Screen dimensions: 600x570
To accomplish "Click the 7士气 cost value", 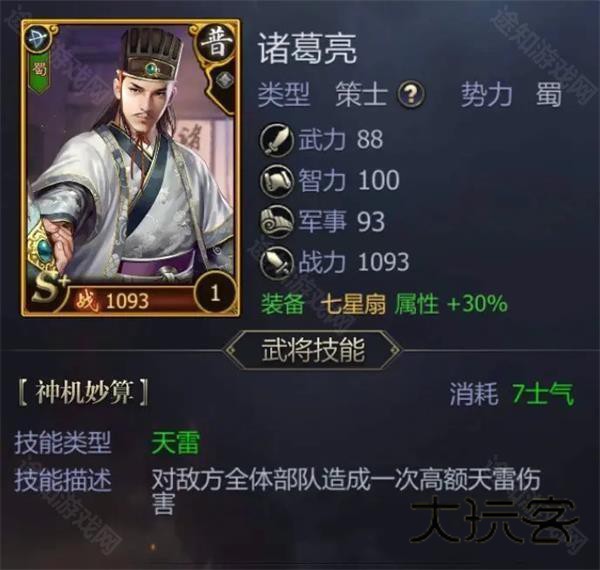I will coord(543,394).
